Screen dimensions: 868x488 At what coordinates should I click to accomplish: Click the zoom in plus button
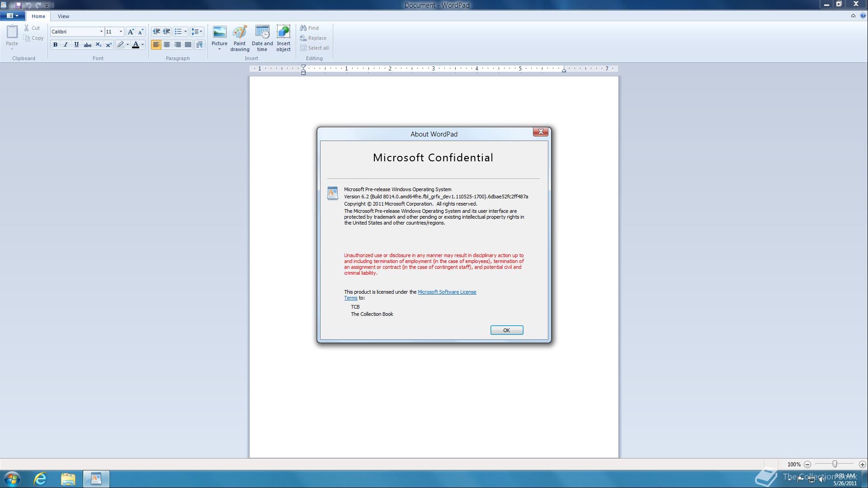[x=862, y=465]
